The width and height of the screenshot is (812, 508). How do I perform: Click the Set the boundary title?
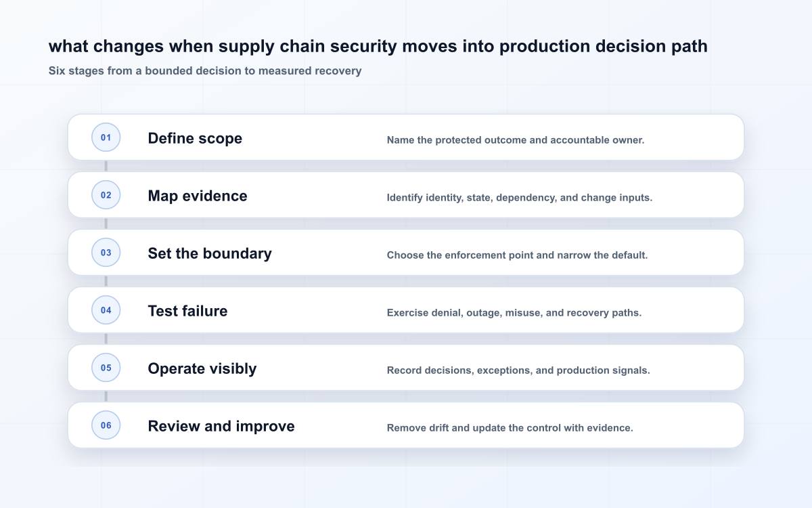210,253
